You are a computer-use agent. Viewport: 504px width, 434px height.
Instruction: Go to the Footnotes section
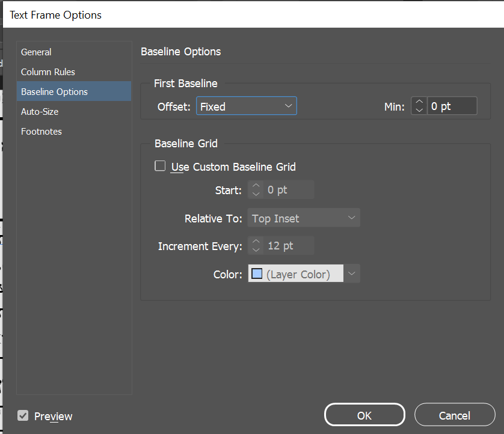click(x=41, y=132)
